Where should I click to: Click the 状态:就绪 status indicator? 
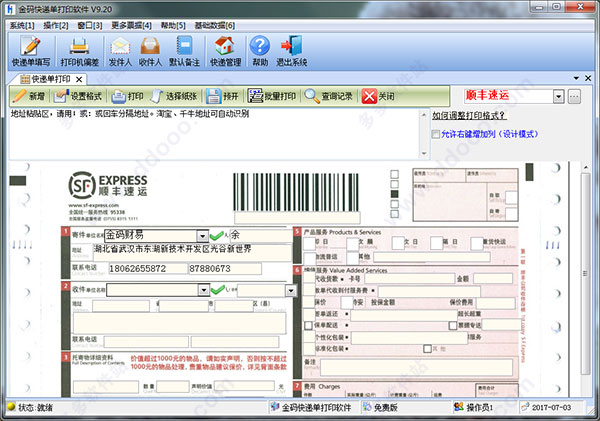[30, 408]
